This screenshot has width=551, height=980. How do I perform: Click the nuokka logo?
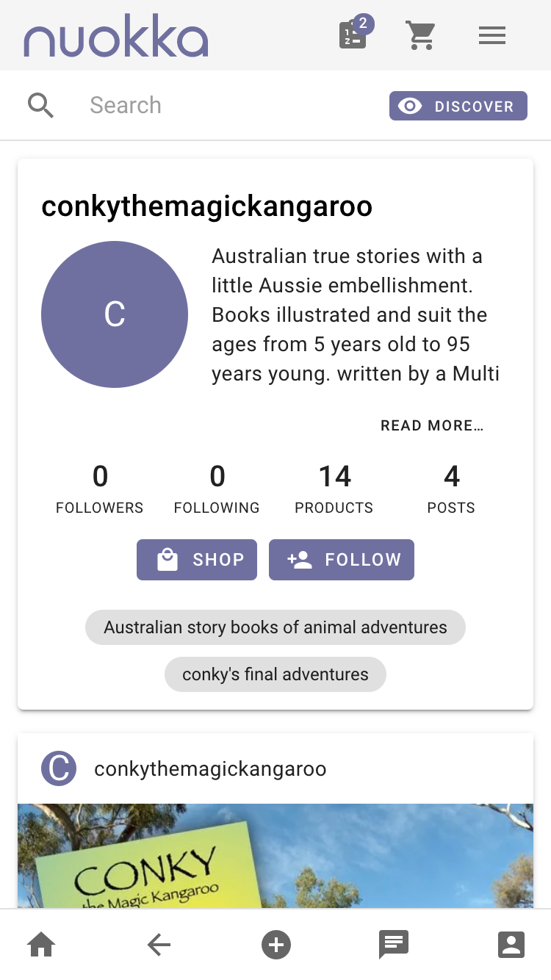116,36
